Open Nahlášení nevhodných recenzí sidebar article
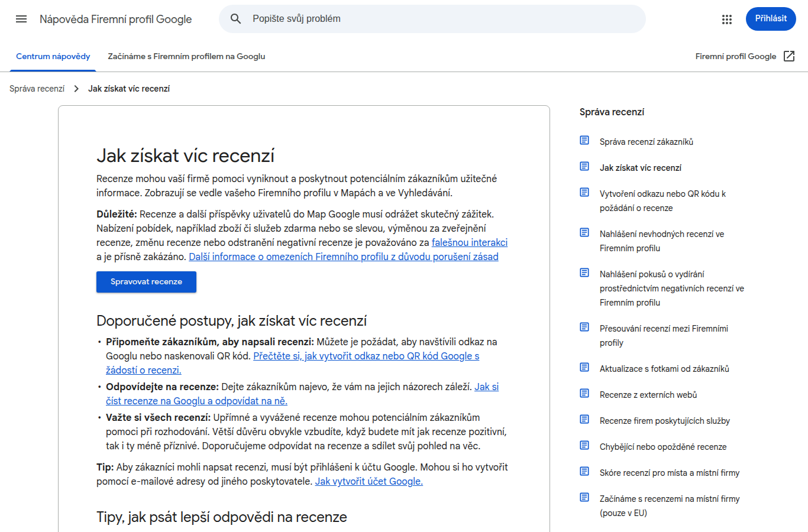The height and width of the screenshot is (532, 808). (x=662, y=241)
